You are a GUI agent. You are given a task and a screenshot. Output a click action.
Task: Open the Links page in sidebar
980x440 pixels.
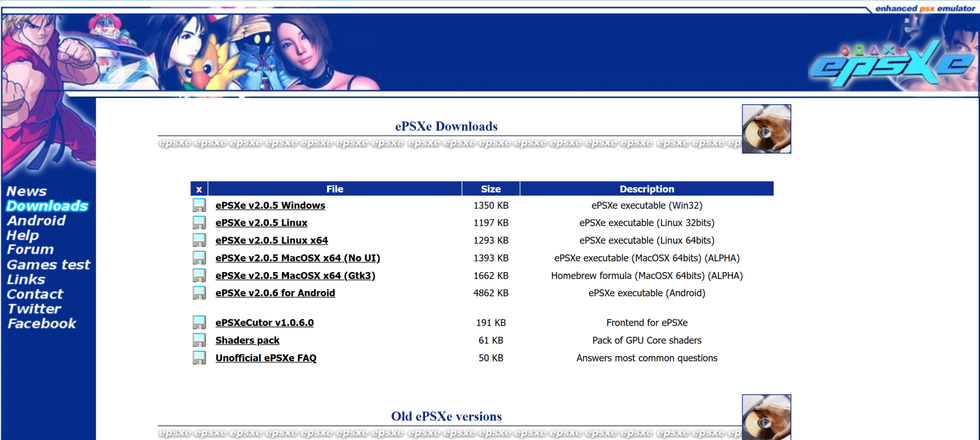pyautogui.click(x=26, y=279)
